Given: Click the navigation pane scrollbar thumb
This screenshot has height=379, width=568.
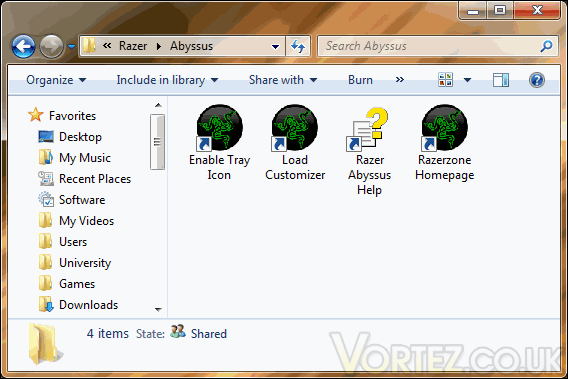Looking at the screenshot, I should pyautogui.click(x=157, y=142).
